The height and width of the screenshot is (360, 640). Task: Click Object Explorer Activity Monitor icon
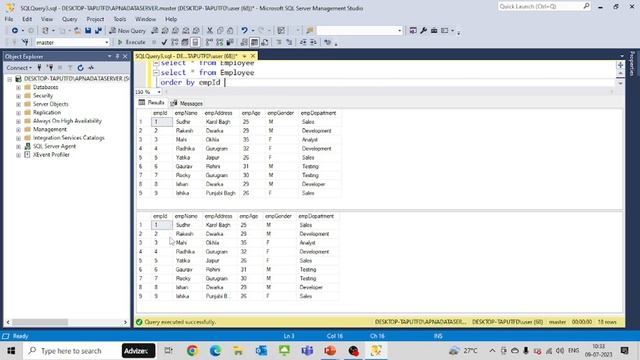coord(91,68)
